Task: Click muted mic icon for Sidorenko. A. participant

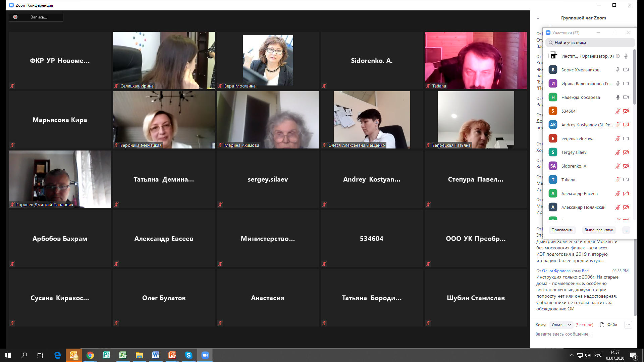Action: 618,166
